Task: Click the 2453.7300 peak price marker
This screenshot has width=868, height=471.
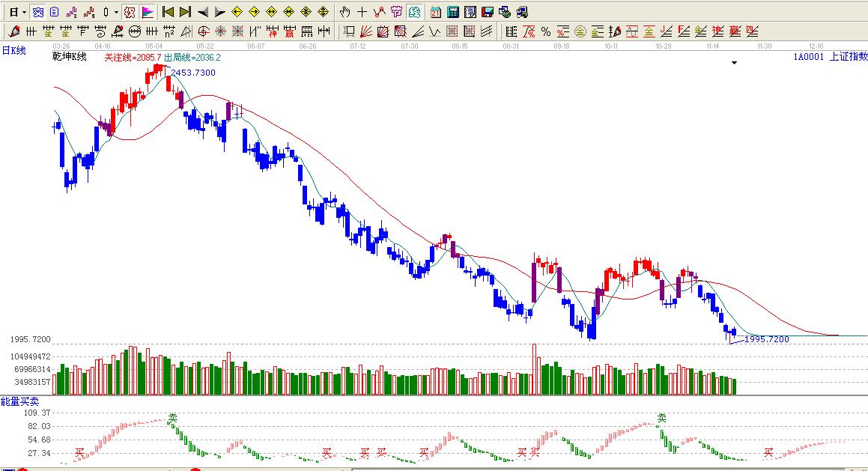Action: pos(192,73)
